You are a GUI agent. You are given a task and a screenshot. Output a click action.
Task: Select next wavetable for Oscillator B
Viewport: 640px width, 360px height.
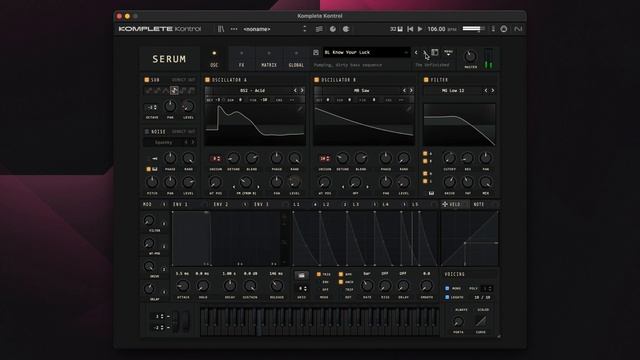click(x=411, y=90)
